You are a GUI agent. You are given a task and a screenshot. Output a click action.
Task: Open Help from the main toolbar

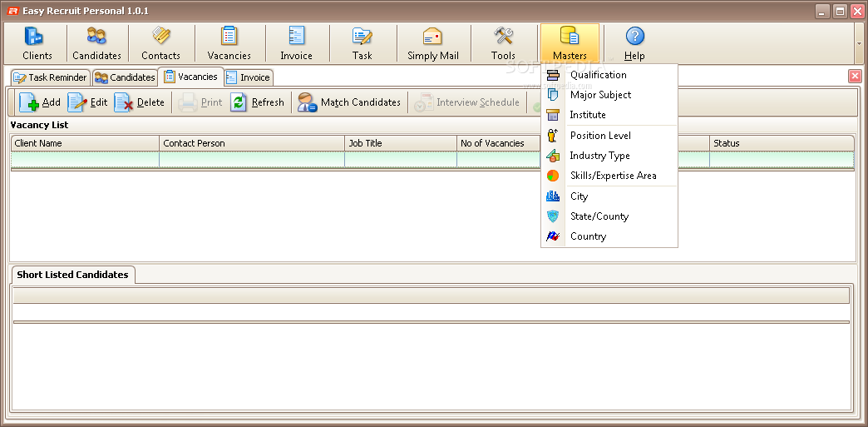click(634, 44)
